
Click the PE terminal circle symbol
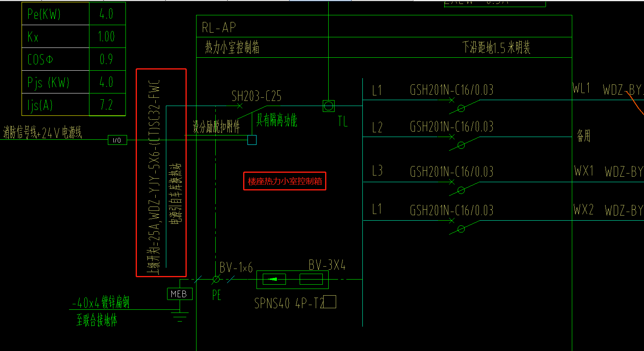[x=216, y=280]
